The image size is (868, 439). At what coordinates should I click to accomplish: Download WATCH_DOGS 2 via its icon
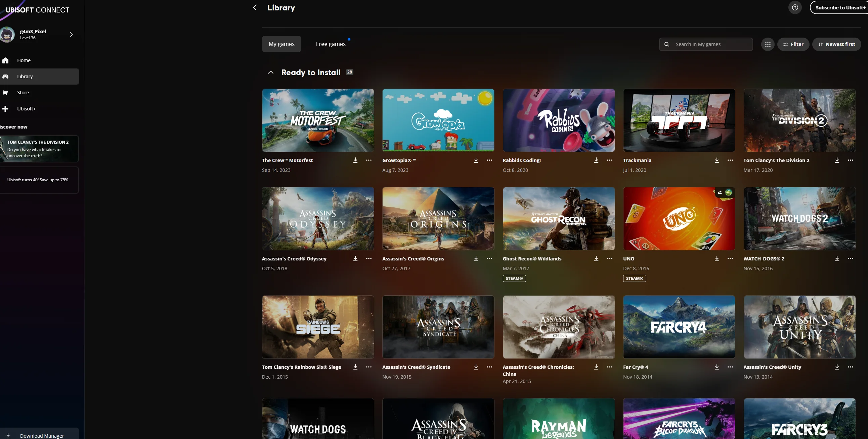837,258
